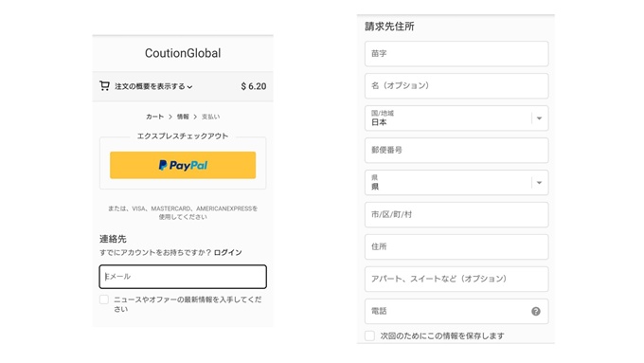Expand the 注文の概要を表示する order summary

click(x=153, y=86)
